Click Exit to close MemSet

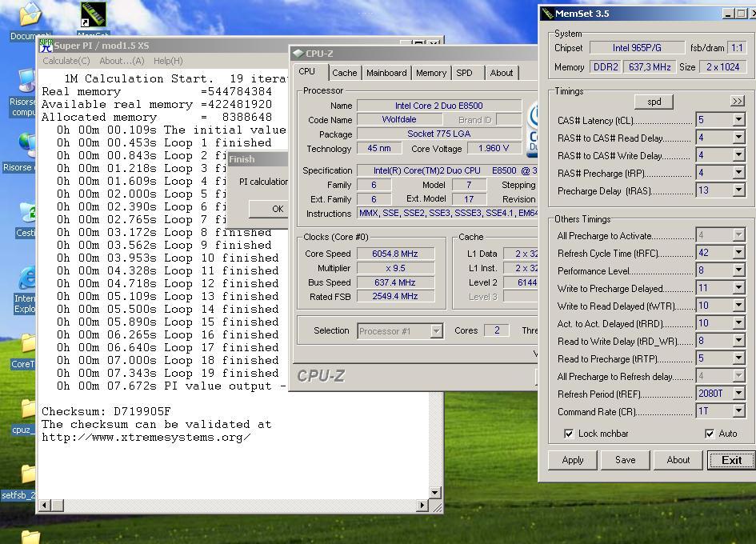(731, 460)
